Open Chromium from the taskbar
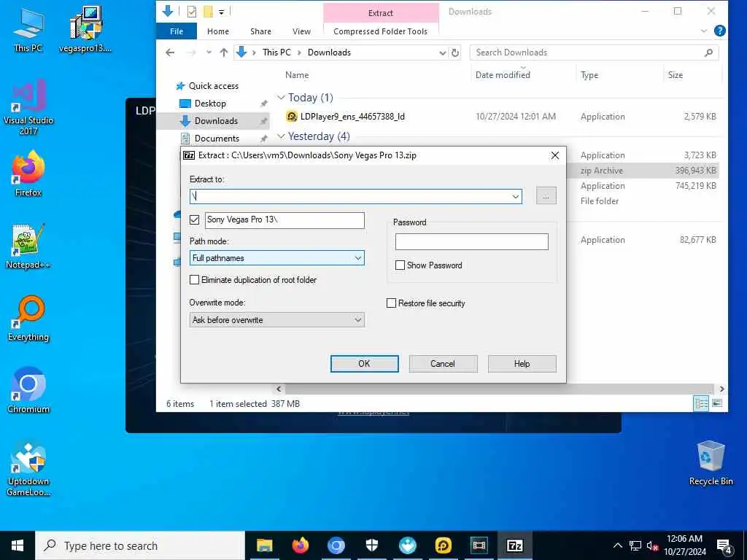 point(336,545)
